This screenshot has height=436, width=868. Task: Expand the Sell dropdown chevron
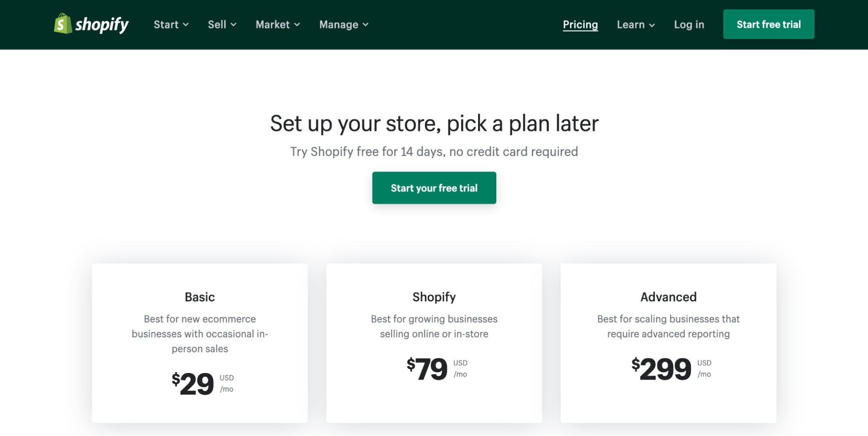click(234, 25)
